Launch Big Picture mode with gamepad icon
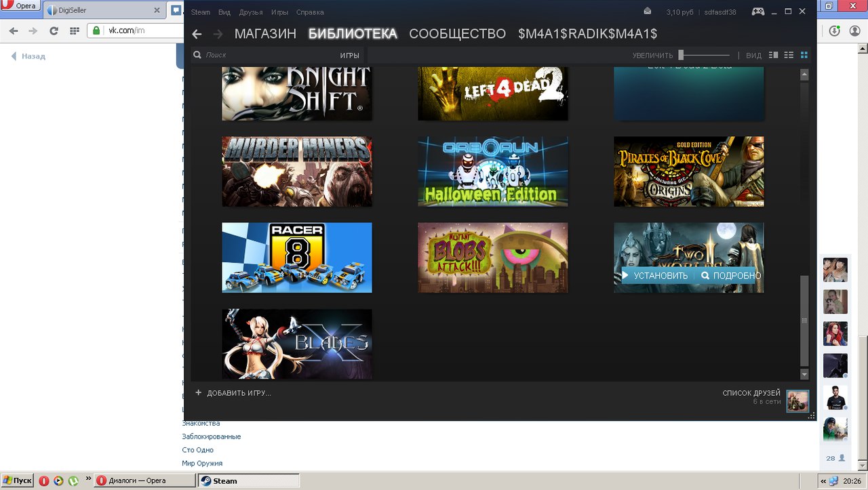 [758, 12]
